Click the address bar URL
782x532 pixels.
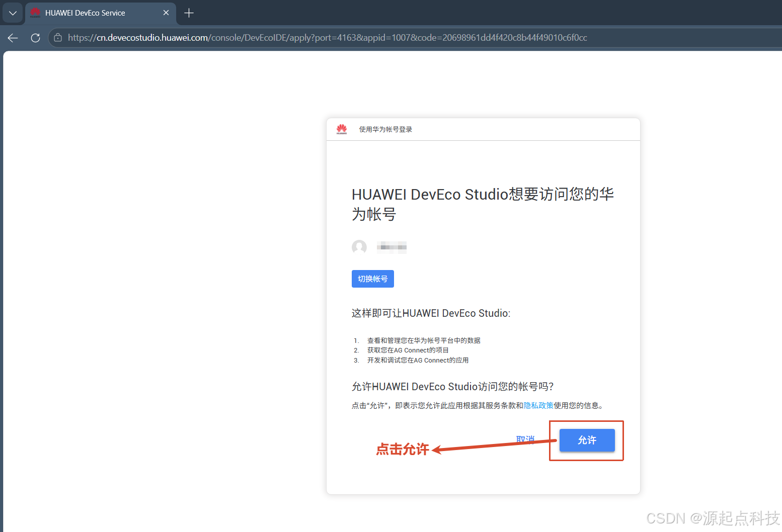[327, 38]
